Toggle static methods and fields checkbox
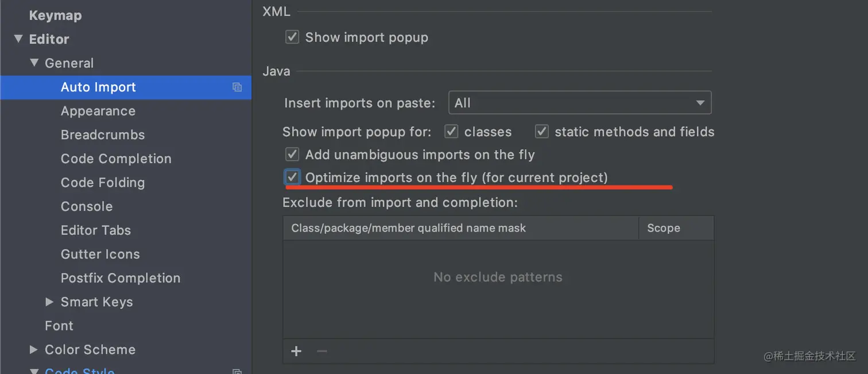The image size is (868, 374). click(x=541, y=132)
